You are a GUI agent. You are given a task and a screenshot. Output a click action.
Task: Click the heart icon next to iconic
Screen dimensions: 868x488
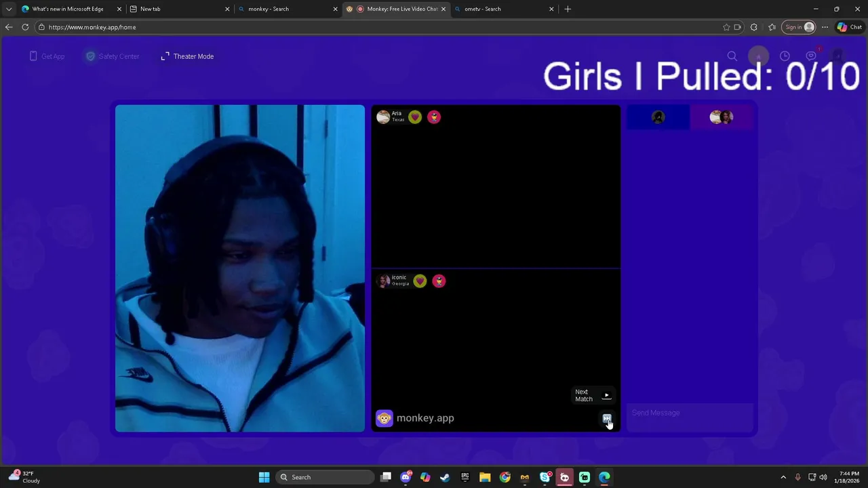[420, 281]
